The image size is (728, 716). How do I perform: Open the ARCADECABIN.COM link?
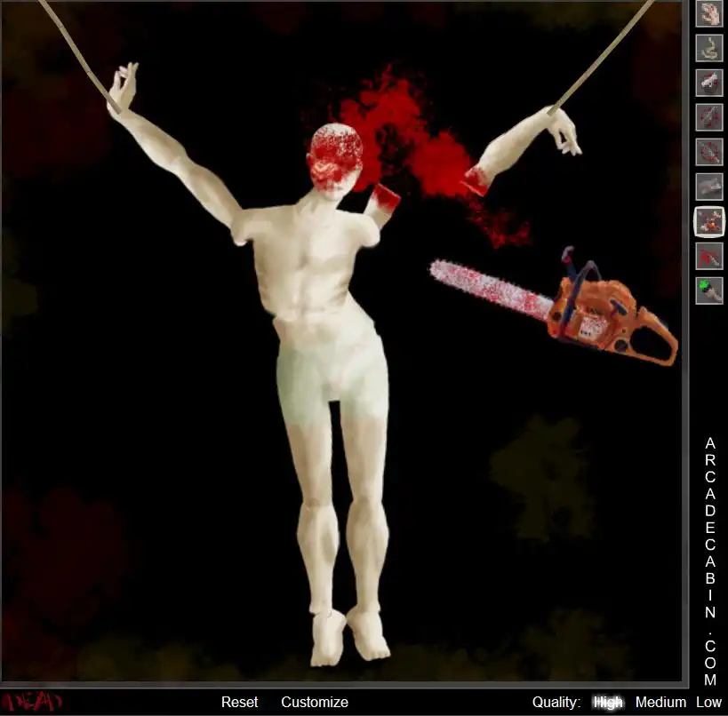coord(709,560)
